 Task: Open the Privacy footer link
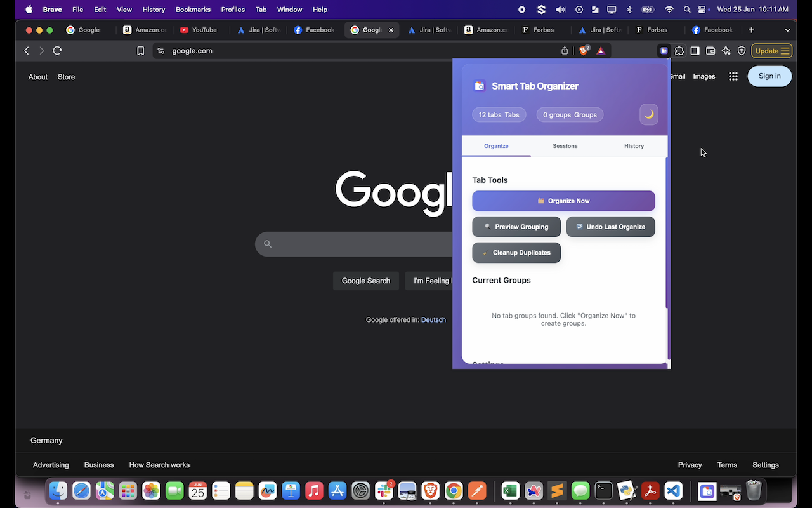pos(690,465)
